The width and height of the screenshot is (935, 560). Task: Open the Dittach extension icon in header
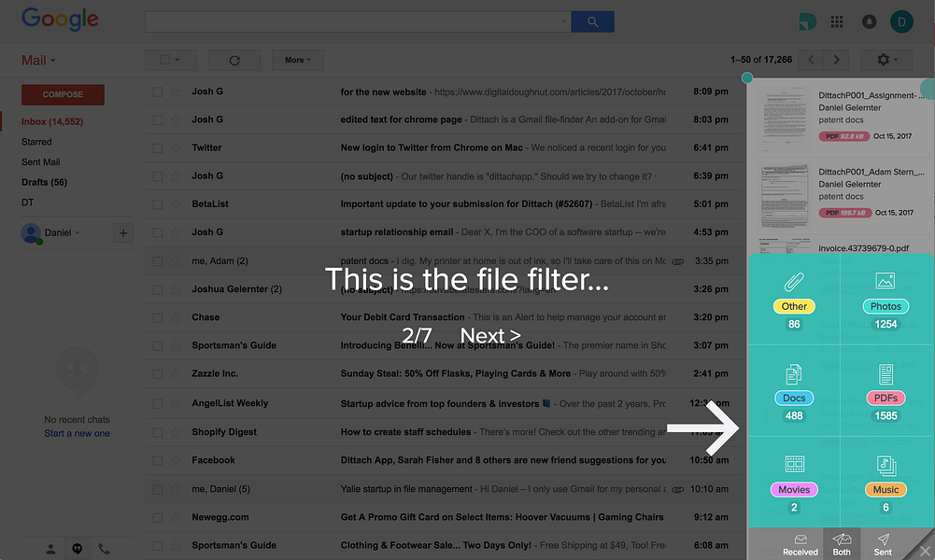click(x=807, y=22)
